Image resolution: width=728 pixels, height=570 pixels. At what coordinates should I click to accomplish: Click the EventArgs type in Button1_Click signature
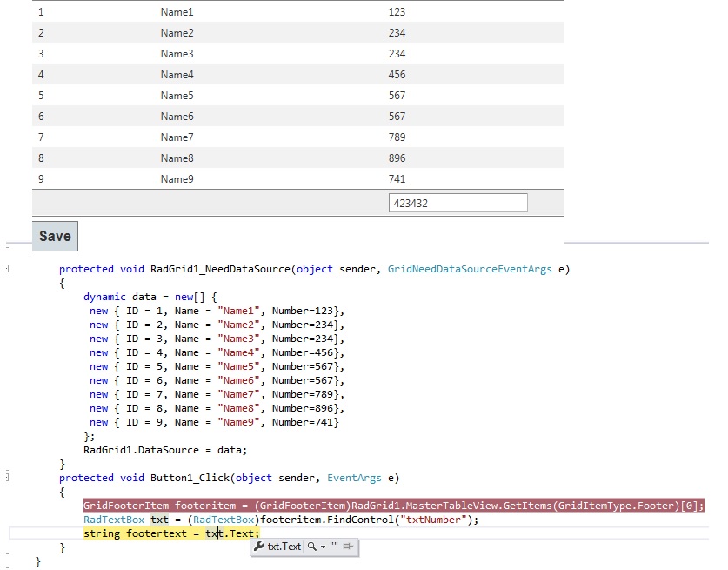354,478
